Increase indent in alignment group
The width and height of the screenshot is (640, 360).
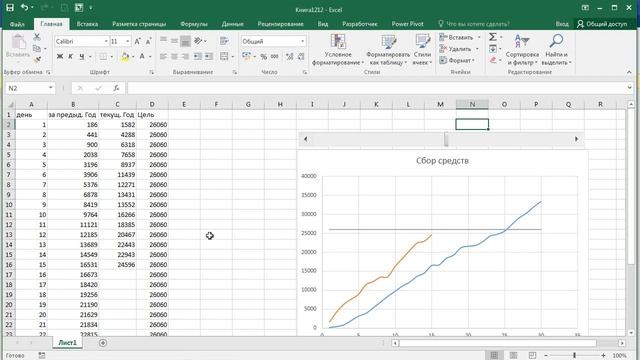click(x=209, y=56)
